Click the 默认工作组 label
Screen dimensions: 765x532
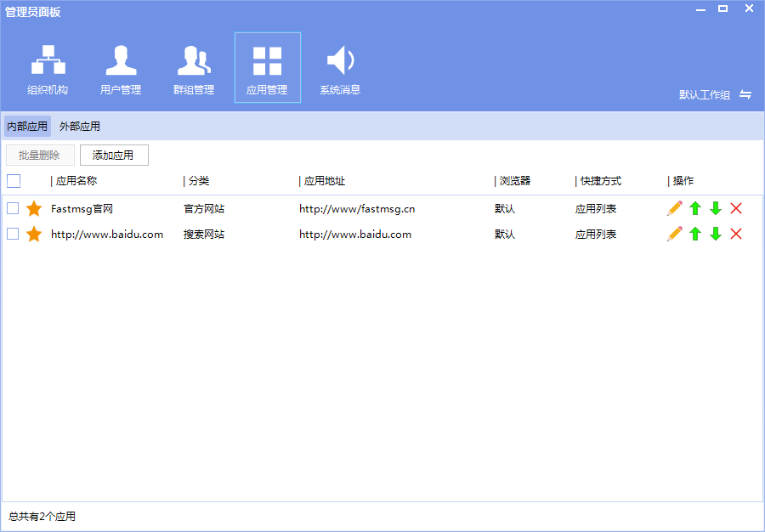[705, 95]
